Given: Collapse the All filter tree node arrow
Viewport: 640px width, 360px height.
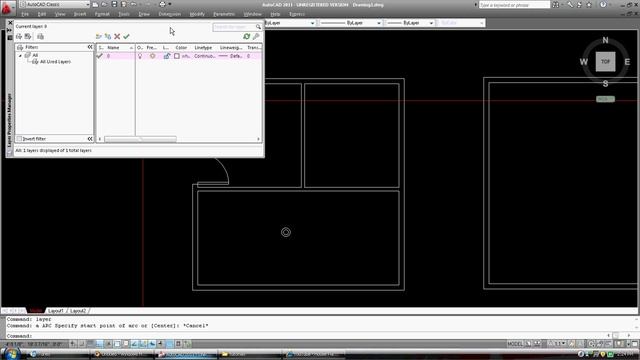Looking at the screenshot, I should [20, 55].
